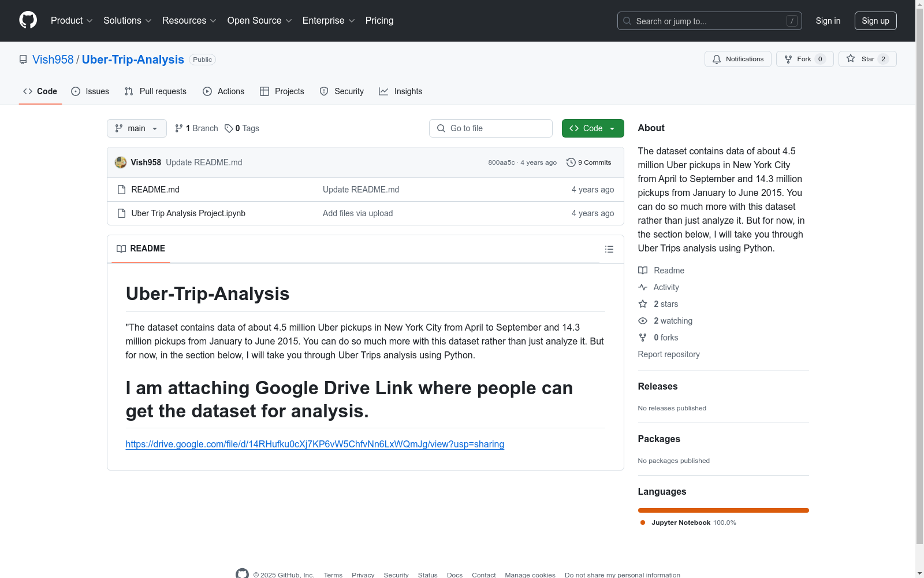Go to the Pricing page
The height and width of the screenshot is (578, 924).
tap(379, 21)
